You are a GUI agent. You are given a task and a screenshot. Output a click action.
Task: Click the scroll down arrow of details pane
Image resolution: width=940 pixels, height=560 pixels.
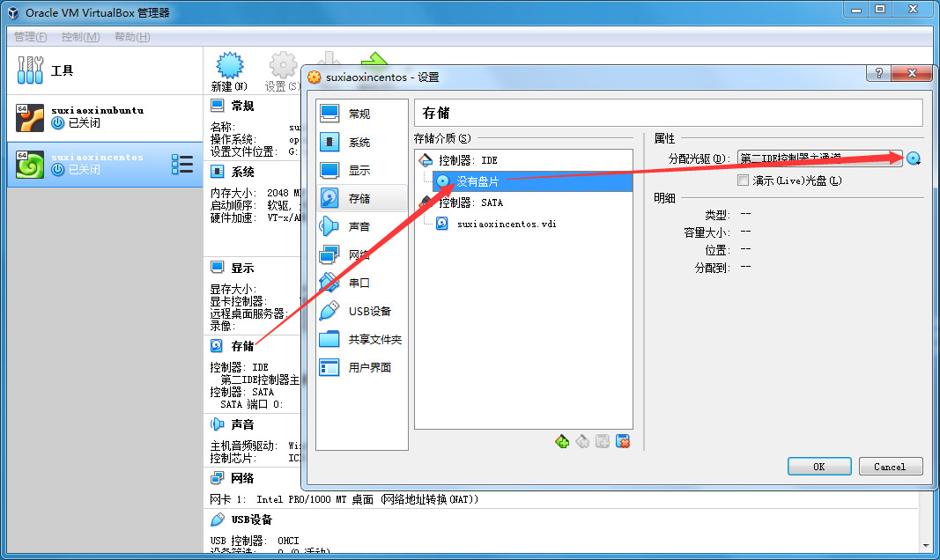coord(926,546)
